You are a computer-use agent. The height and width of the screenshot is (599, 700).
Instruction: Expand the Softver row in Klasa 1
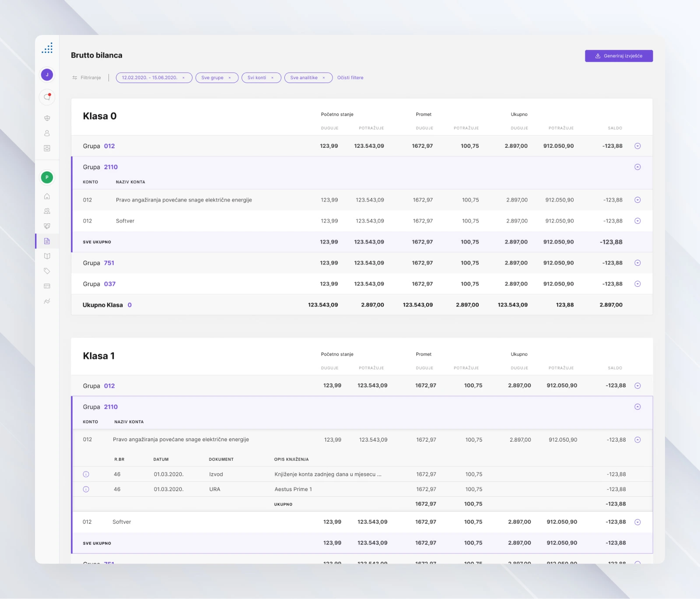(637, 522)
